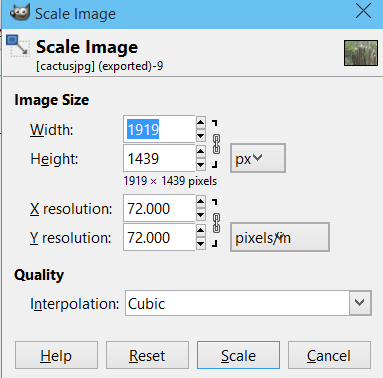Decrease Width with the down arrow
The height and width of the screenshot is (378, 383).
click(201, 135)
